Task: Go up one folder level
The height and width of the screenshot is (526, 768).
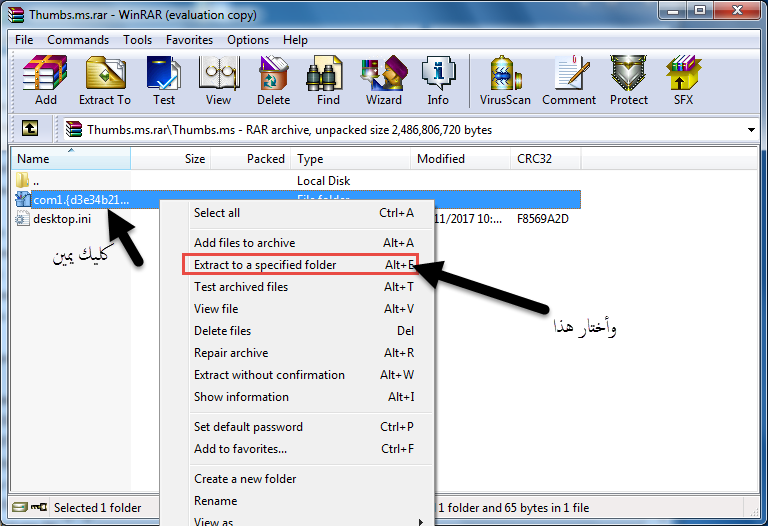Action: [30, 129]
